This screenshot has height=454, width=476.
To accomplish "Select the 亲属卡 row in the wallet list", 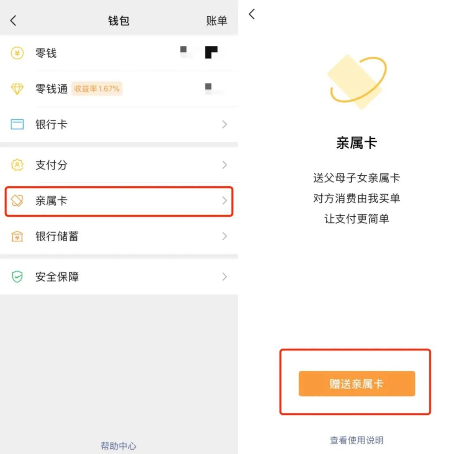I will (x=118, y=202).
